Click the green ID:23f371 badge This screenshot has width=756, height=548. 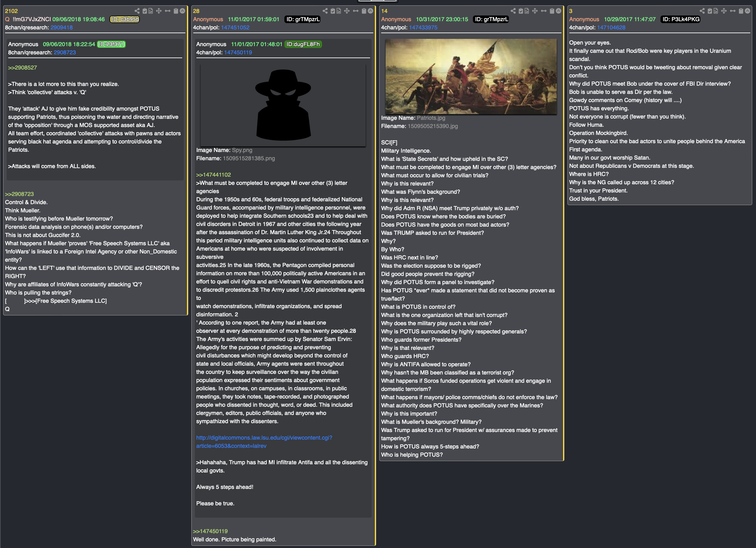click(111, 44)
